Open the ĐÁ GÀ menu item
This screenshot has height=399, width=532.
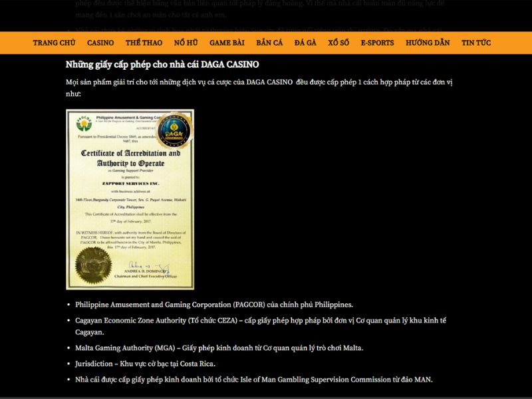pos(305,43)
